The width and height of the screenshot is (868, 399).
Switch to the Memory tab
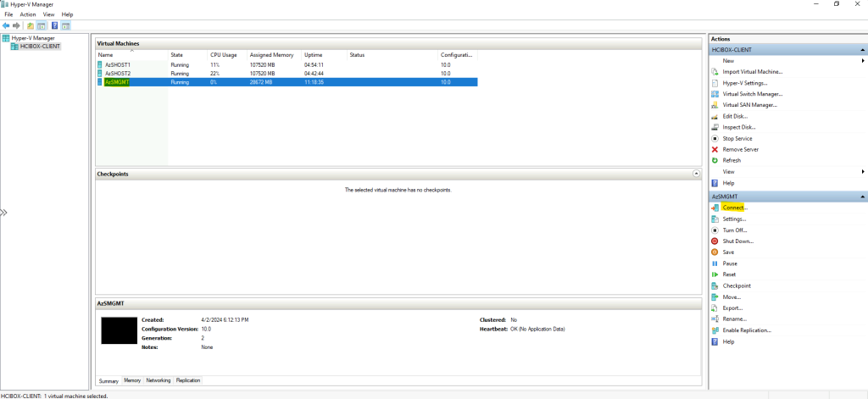click(x=132, y=380)
